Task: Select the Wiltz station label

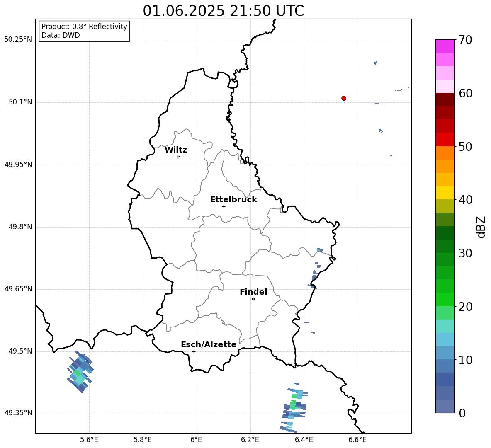Action: click(x=176, y=150)
